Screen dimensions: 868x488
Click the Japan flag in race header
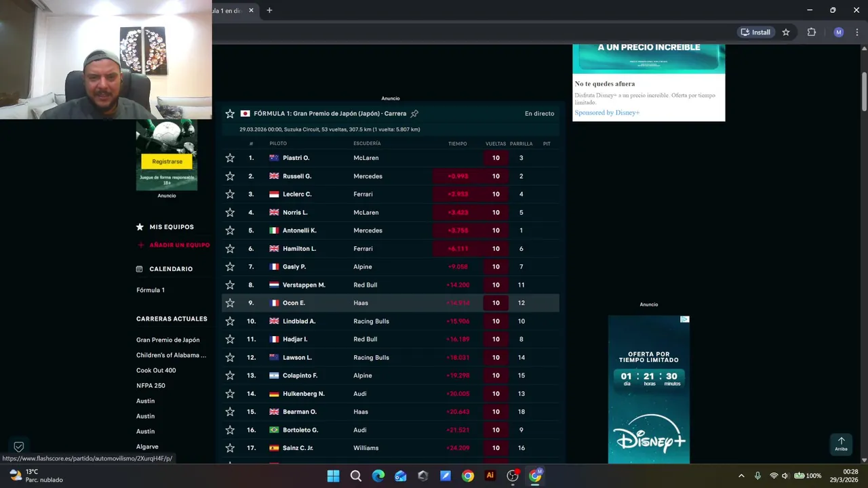(245, 114)
